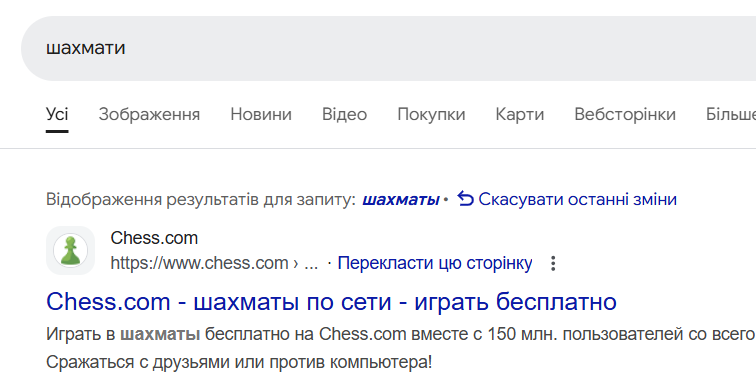The width and height of the screenshot is (756, 387).
Task: Click Скасувати останні зміни link
Action: click(x=577, y=200)
